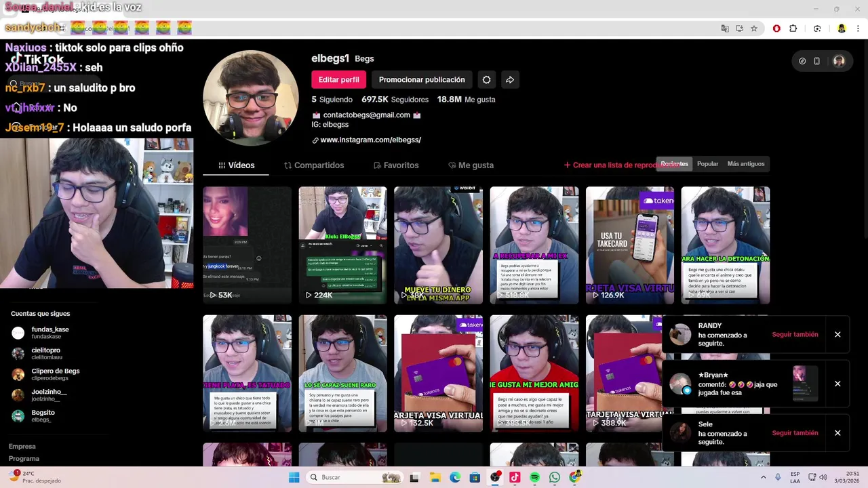Open the Windows Start menu
Screen dimensions: 868x488
point(294,477)
